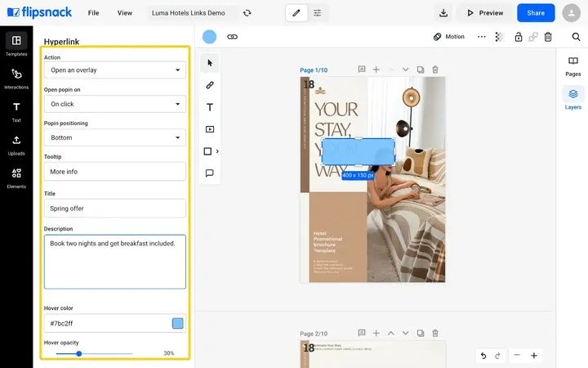The image size is (588, 368).
Task: Expand shape tool options arrow
Action: click(x=217, y=151)
